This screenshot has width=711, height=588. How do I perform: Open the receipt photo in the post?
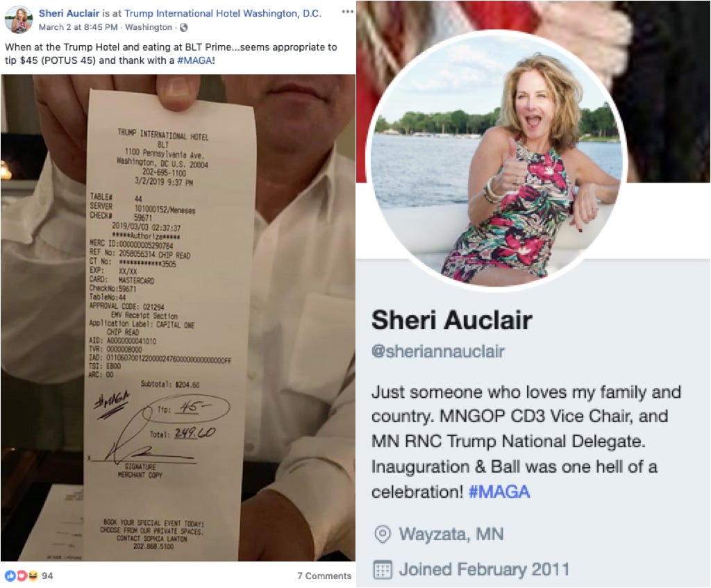click(178, 318)
